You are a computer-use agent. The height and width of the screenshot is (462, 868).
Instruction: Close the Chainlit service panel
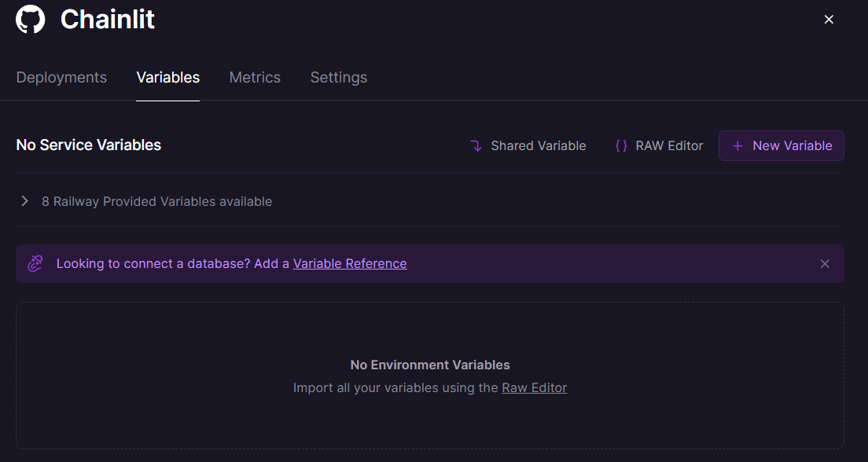829,20
